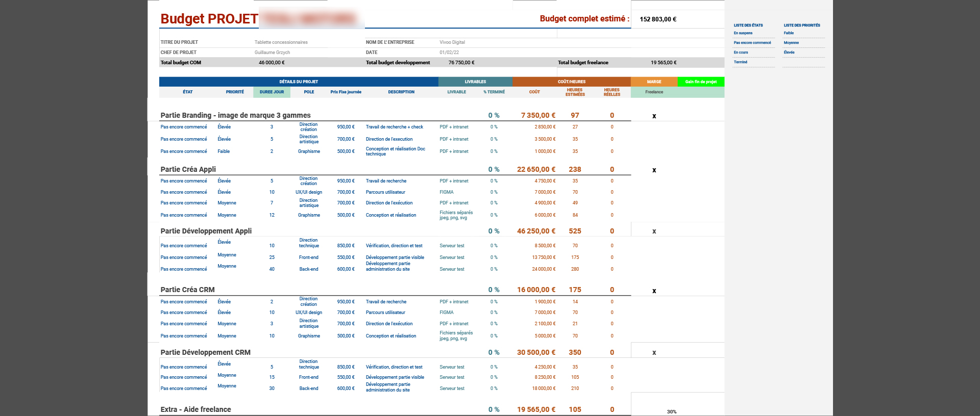
Task: Select the Total budget freelance value 19 565,00 €
Action: pyautogui.click(x=664, y=63)
